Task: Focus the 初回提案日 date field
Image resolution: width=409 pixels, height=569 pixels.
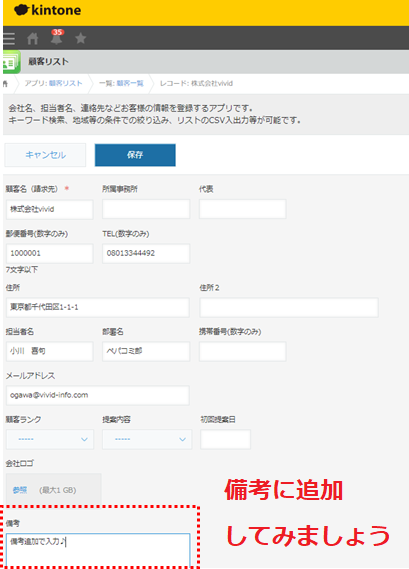Action: pyautogui.click(x=225, y=439)
